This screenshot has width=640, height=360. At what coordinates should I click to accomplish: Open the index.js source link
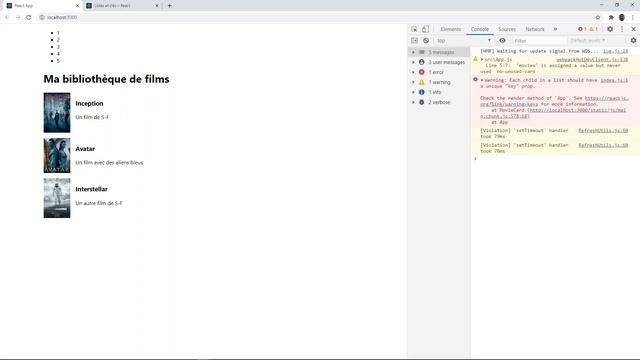pos(614,80)
